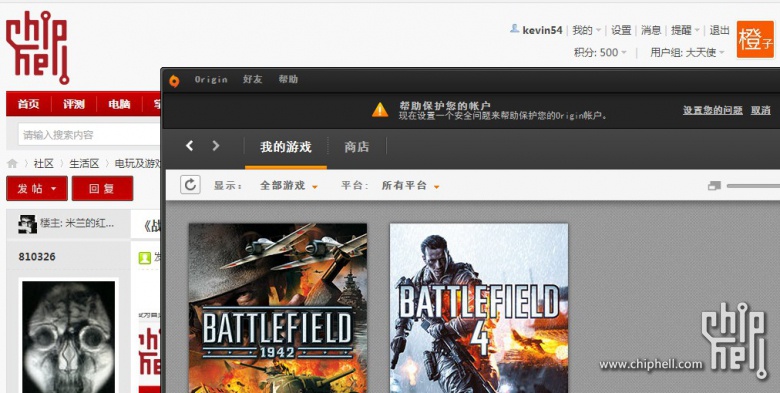This screenshot has height=393, width=780.
Task: Switch to the 商店 tab
Action: pyautogui.click(x=357, y=147)
